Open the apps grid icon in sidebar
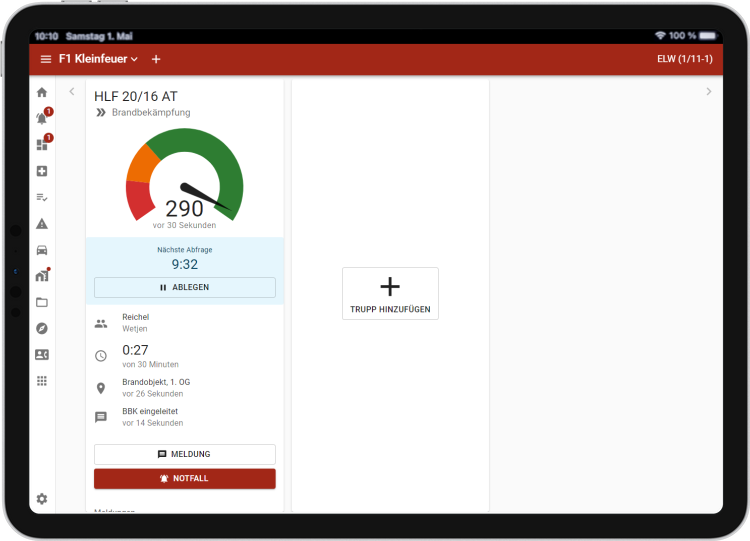 pos(42,381)
